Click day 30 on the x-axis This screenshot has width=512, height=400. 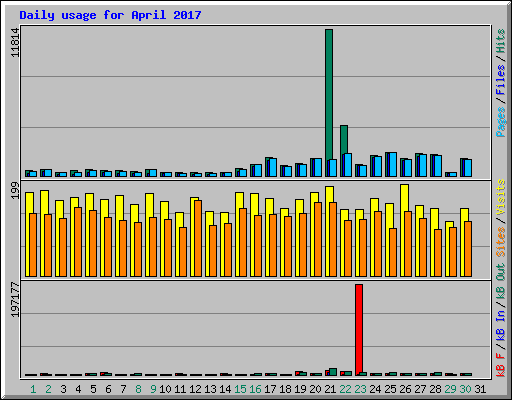tap(465, 389)
